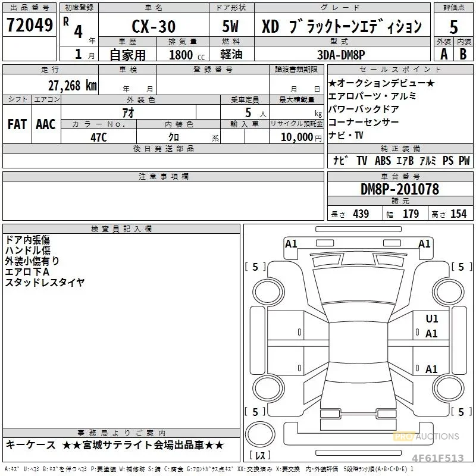
Task: Click the exterior color アオ
Action: [x=129, y=112]
